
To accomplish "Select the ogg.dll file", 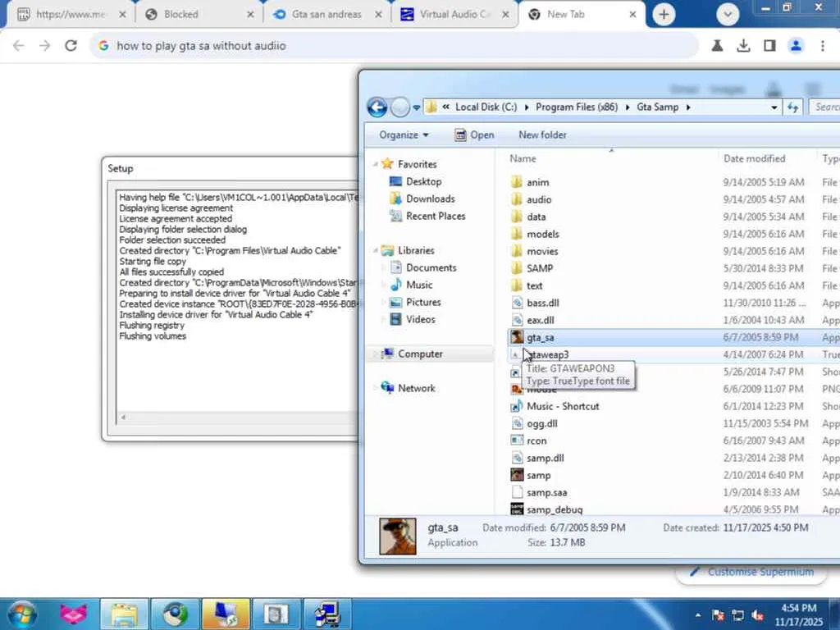I will pyautogui.click(x=541, y=424).
